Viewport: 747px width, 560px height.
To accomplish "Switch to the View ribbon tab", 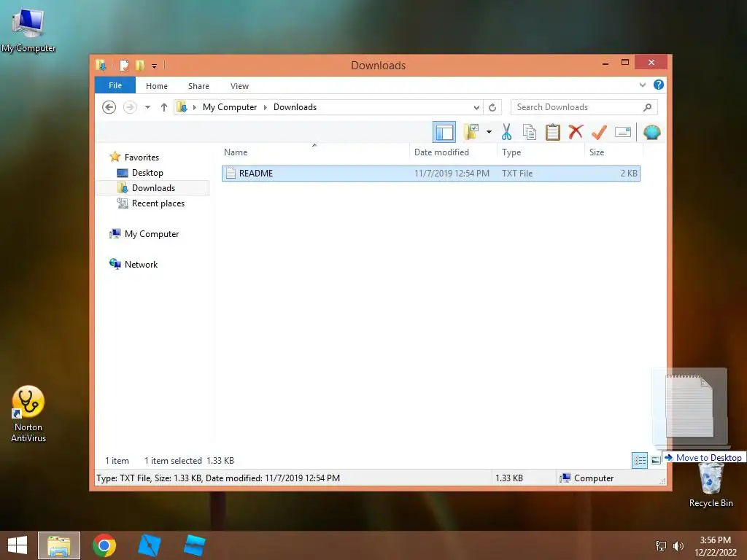I will [x=239, y=86].
